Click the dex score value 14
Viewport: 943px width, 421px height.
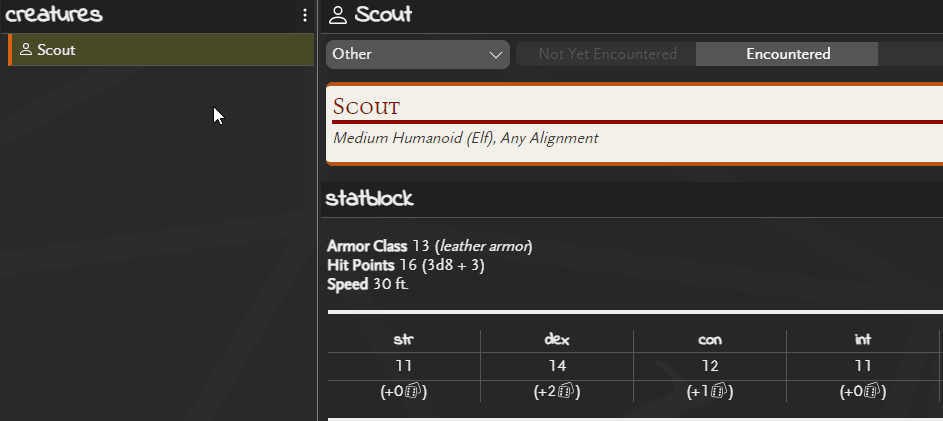click(557, 366)
